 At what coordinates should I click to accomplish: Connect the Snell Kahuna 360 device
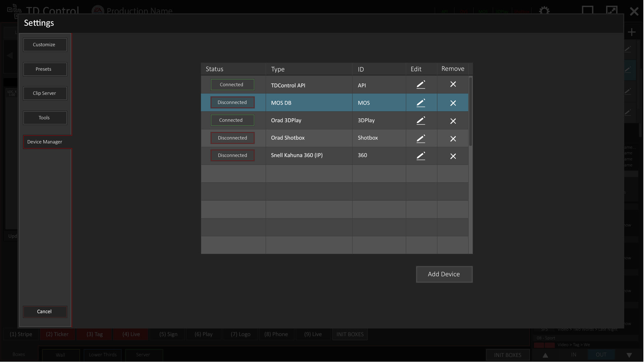(232, 156)
